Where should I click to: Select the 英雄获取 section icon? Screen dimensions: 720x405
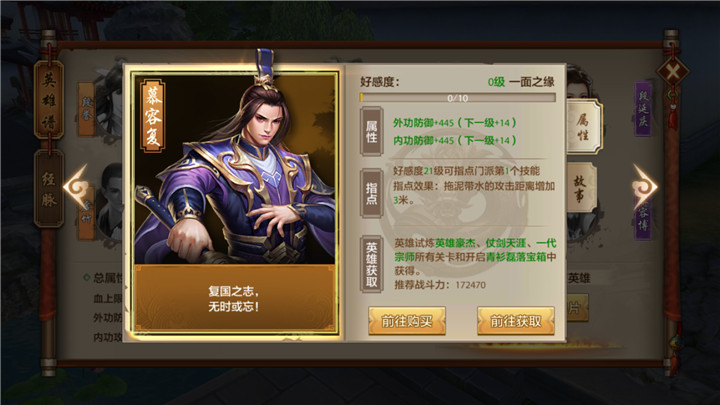[371, 264]
